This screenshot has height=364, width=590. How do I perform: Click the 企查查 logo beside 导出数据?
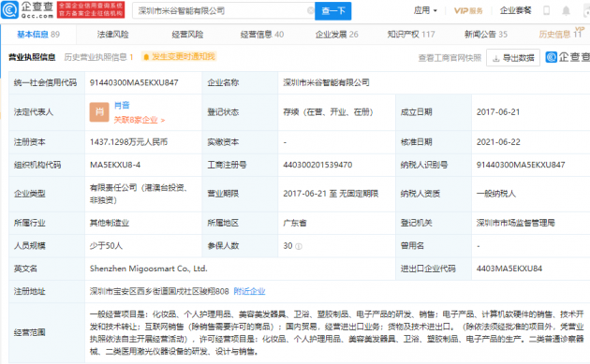pyautogui.click(x=568, y=57)
